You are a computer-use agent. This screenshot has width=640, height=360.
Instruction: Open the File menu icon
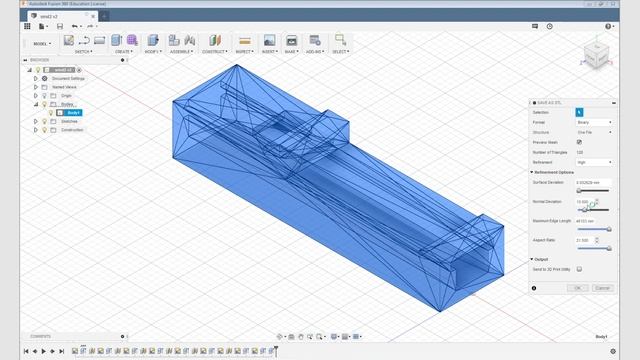[x=42, y=26]
